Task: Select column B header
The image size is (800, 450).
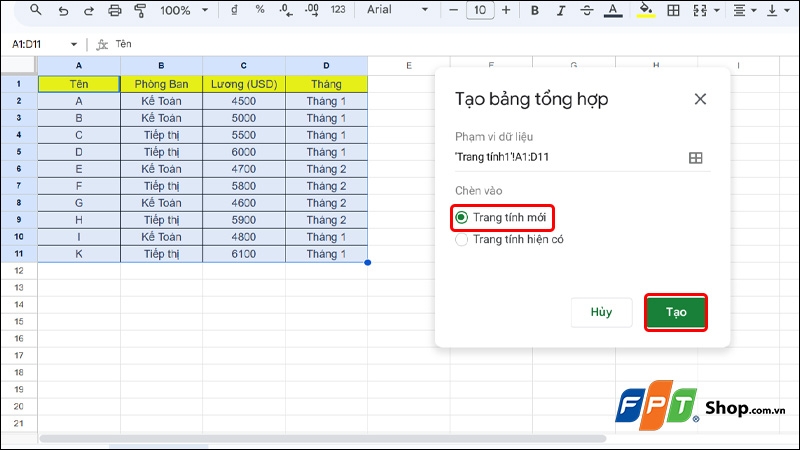Action: pyautogui.click(x=161, y=65)
